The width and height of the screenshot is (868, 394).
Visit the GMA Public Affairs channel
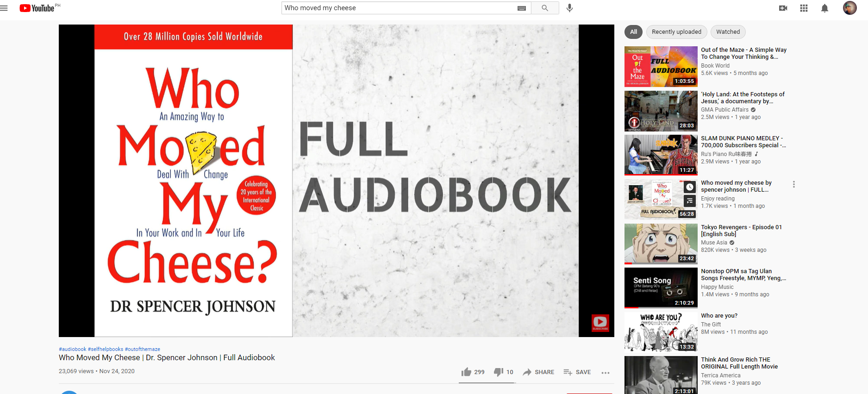click(724, 110)
